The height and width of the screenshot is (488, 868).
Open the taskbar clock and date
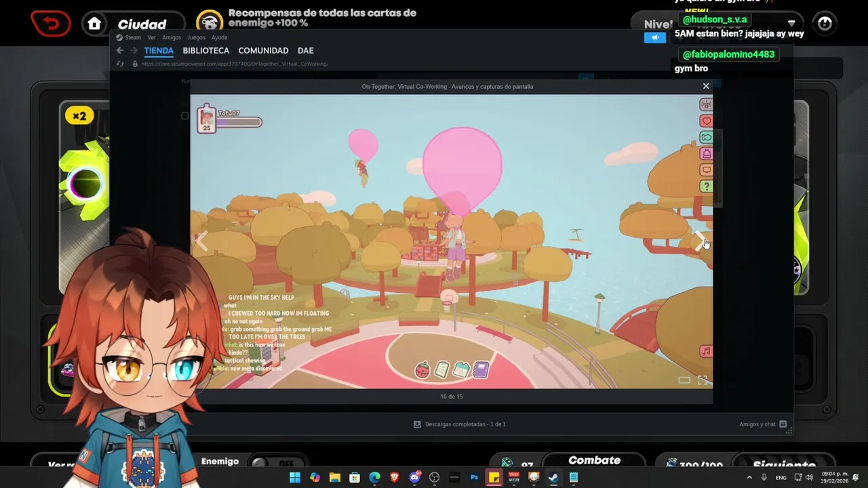coord(834,477)
